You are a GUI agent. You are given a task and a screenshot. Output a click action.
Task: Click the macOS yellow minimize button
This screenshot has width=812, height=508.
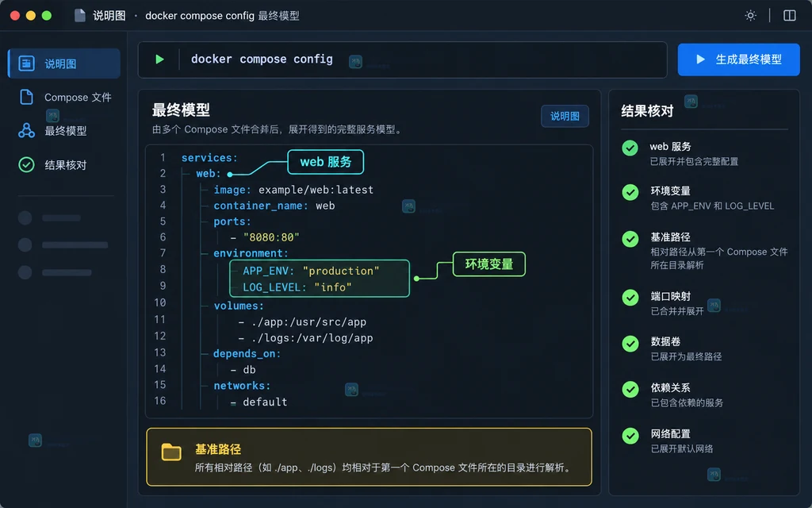coord(31,16)
